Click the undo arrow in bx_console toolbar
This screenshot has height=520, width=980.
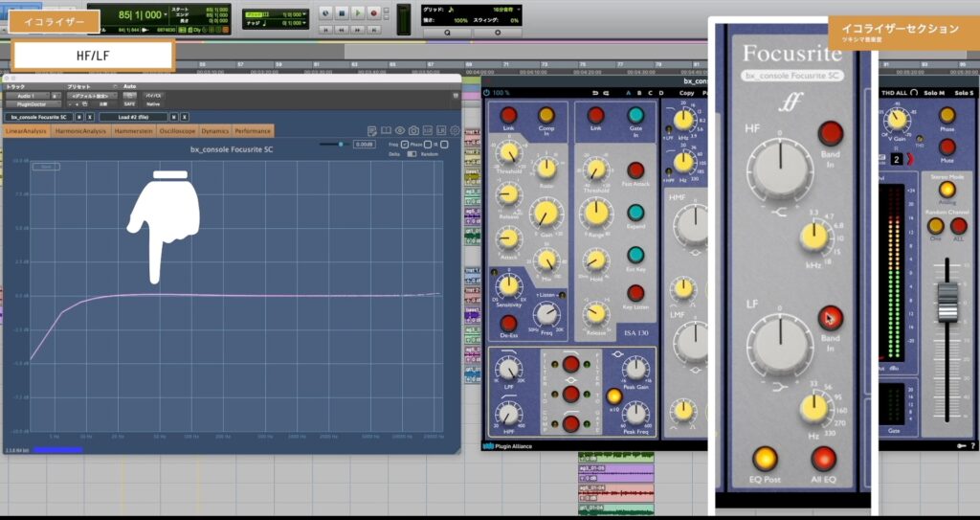(595, 93)
